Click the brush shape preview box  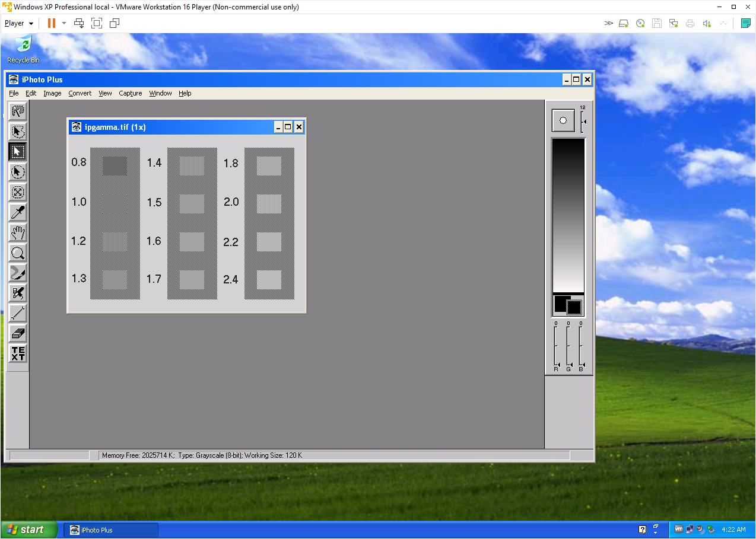(563, 120)
